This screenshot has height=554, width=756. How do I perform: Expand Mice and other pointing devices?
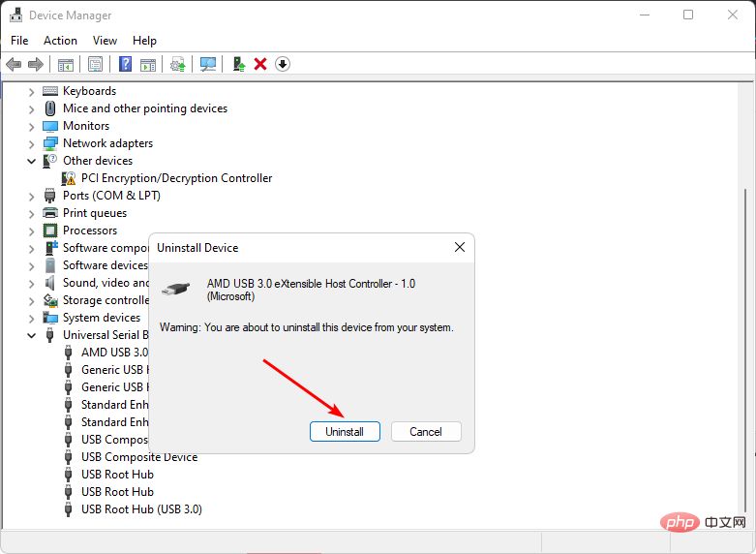click(31, 109)
